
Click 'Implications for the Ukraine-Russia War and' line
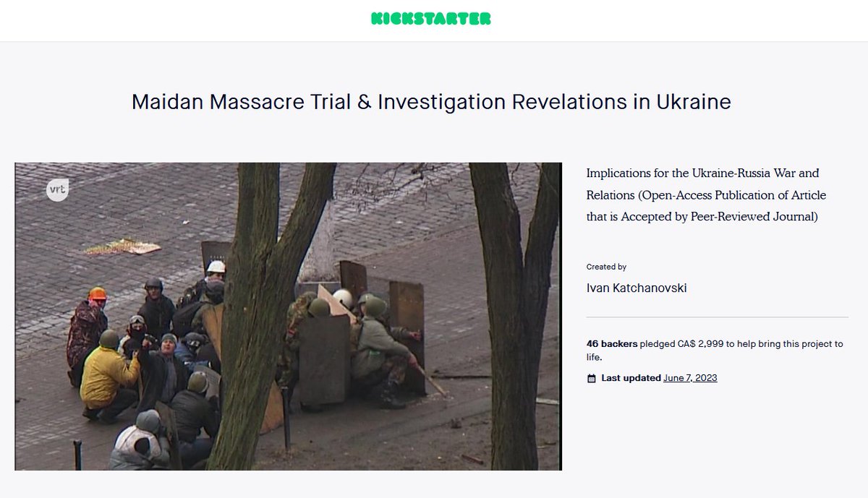702,173
